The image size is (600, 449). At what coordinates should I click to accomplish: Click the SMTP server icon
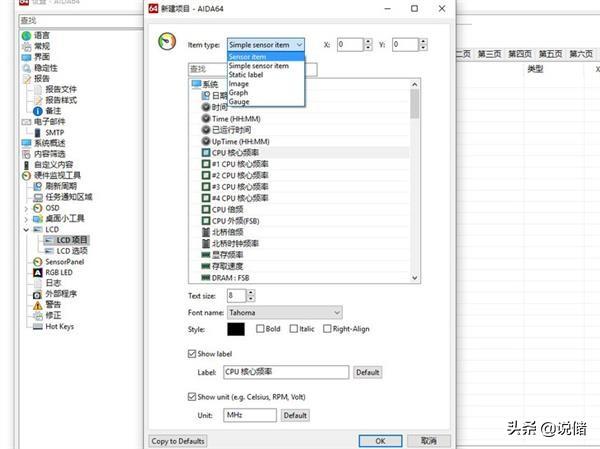38,132
